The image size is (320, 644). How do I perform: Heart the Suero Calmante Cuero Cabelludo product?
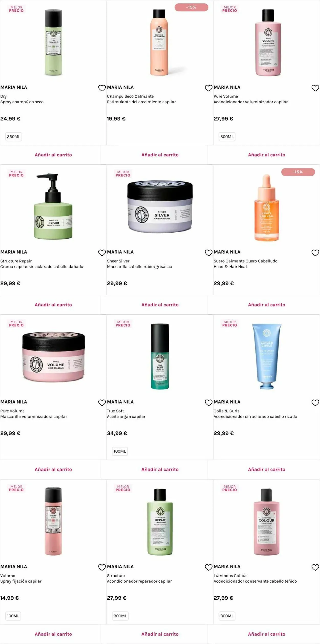[315, 253]
